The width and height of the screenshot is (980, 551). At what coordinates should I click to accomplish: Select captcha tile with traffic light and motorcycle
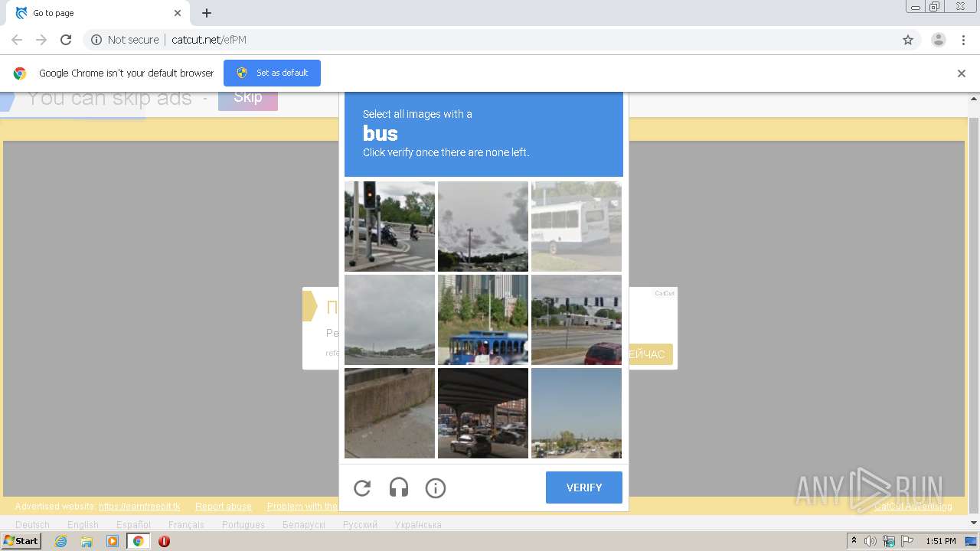point(390,227)
